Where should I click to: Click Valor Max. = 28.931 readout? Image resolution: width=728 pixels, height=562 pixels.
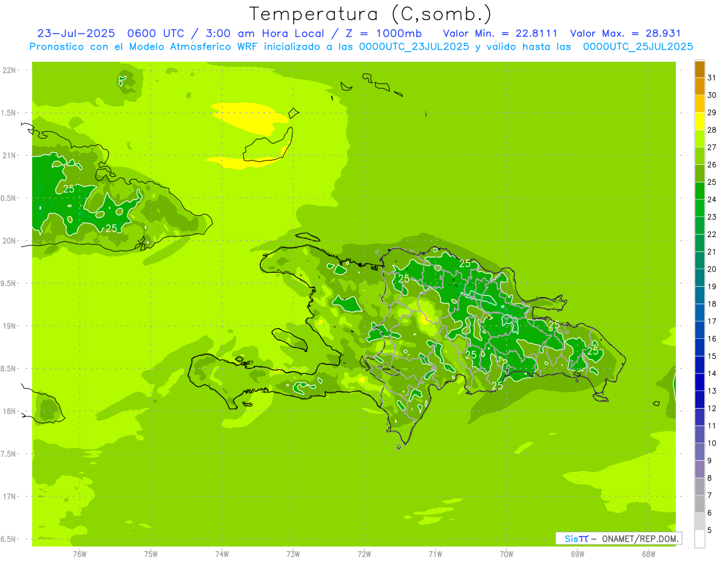(x=625, y=33)
